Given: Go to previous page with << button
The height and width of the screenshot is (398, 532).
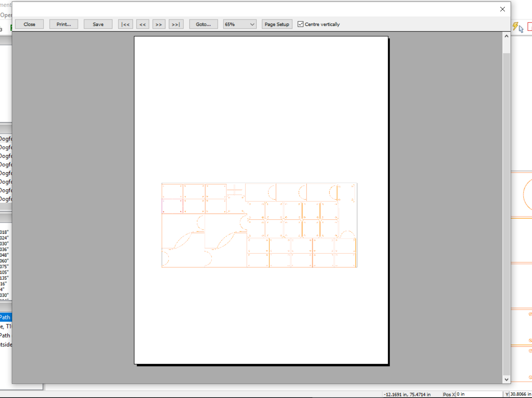Looking at the screenshot, I should (142, 24).
